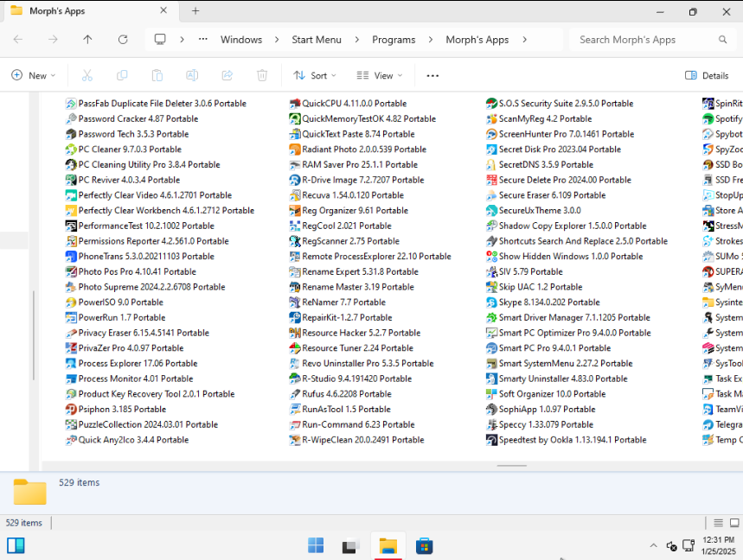Click the Paste clipboard icon
Viewport: 743px width, 560px height.
point(157,75)
